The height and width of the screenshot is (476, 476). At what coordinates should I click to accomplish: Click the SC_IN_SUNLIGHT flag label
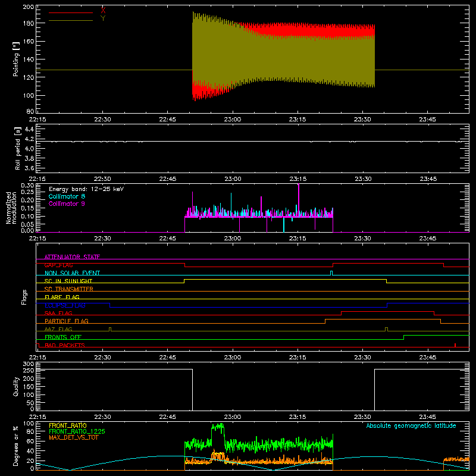tap(68, 281)
